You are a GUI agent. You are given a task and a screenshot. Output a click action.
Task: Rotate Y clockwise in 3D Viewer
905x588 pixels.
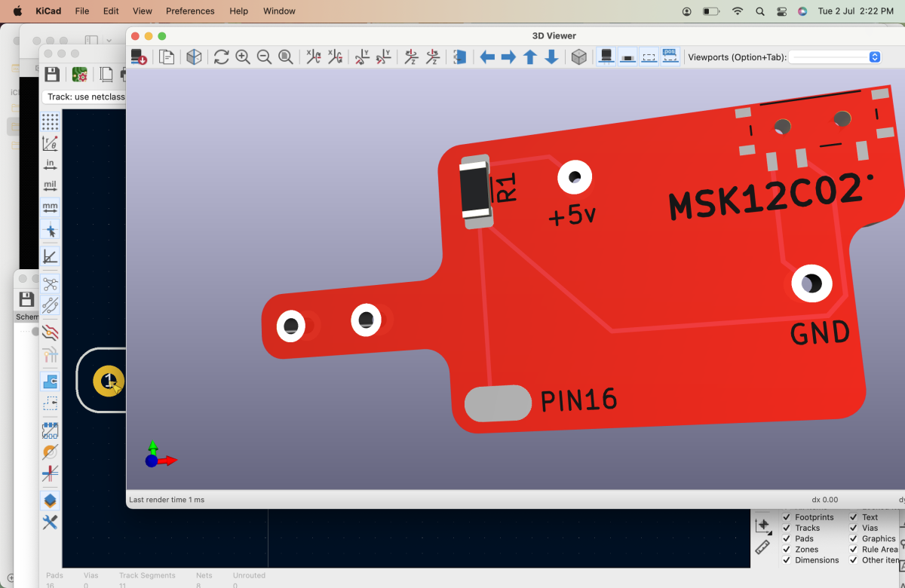(362, 57)
